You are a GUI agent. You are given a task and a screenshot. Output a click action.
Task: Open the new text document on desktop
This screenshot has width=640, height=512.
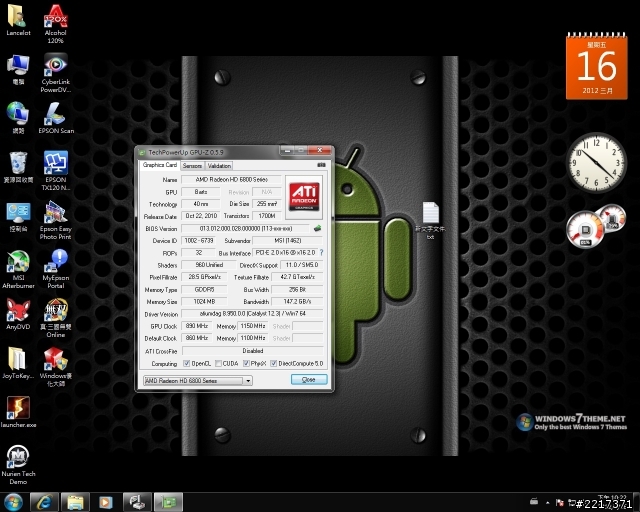click(x=430, y=220)
